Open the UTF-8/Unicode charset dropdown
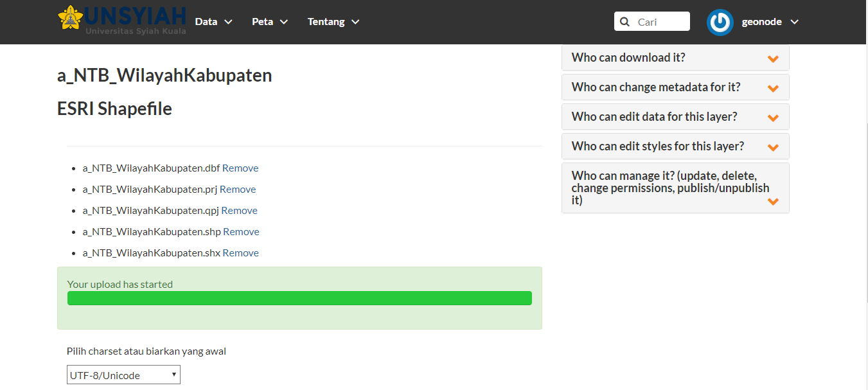The image size is (868, 390). click(123, 375)
